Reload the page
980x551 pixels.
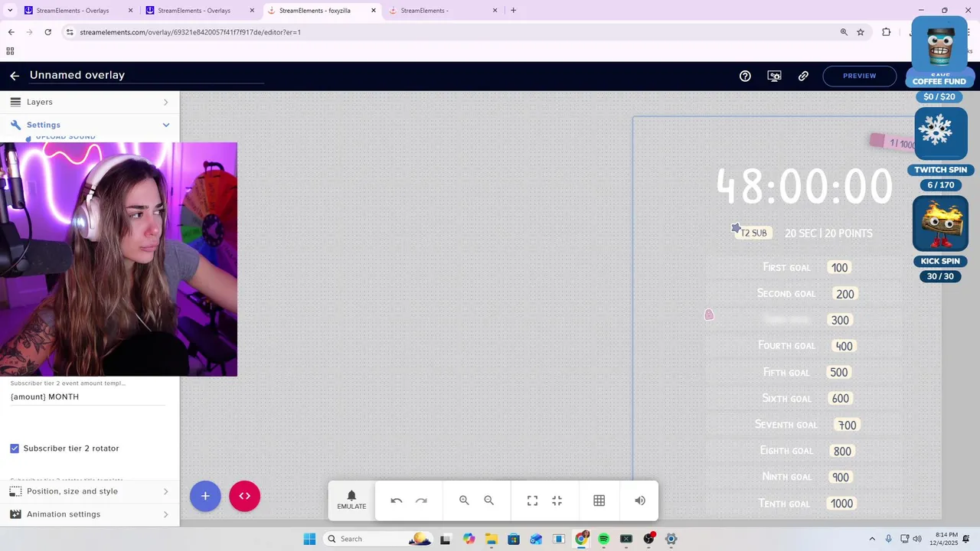pos(48,32)
